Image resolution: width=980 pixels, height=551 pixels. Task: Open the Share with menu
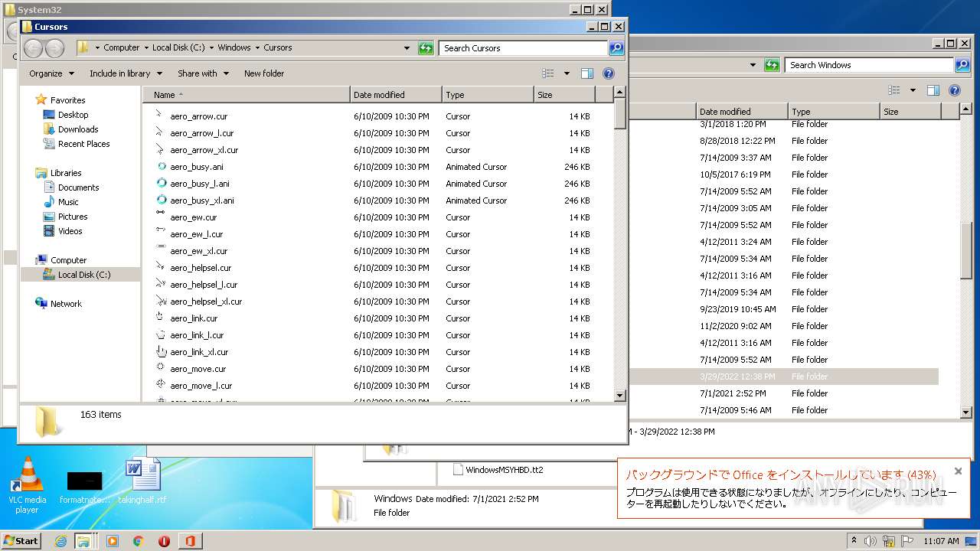(203, 73)
